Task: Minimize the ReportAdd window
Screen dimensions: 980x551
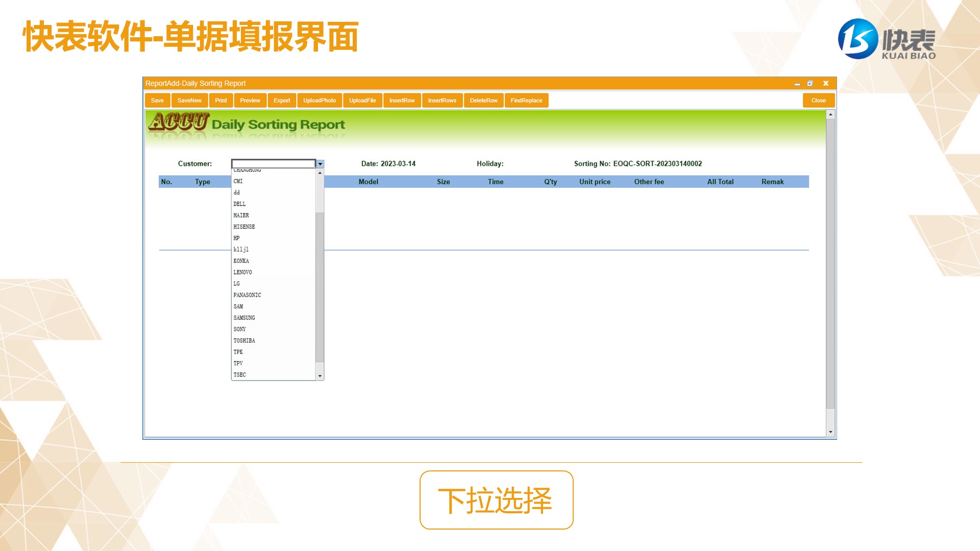Action: pyautogui.click(x=797, y=84)
